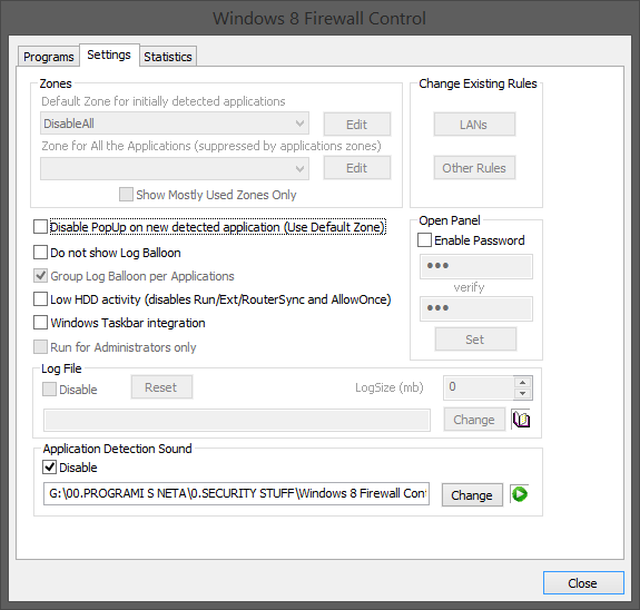Play the application detection sound

point(519,494)
